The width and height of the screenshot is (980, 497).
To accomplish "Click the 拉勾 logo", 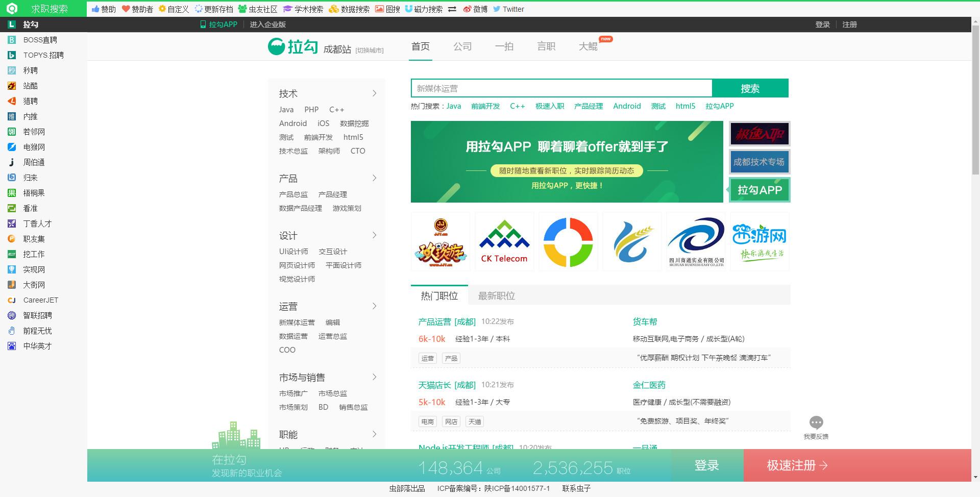I will click(x=292, y=47).
